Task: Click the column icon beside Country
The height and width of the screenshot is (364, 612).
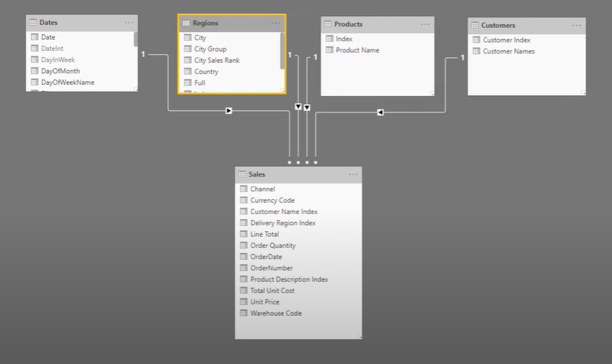Action: pyautogui.click(x=188, y=72)
